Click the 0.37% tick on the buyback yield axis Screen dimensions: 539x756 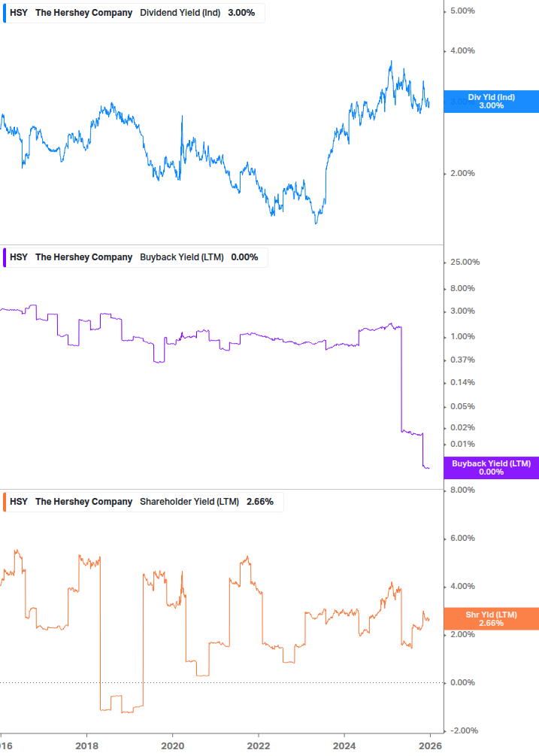[462, 360]
